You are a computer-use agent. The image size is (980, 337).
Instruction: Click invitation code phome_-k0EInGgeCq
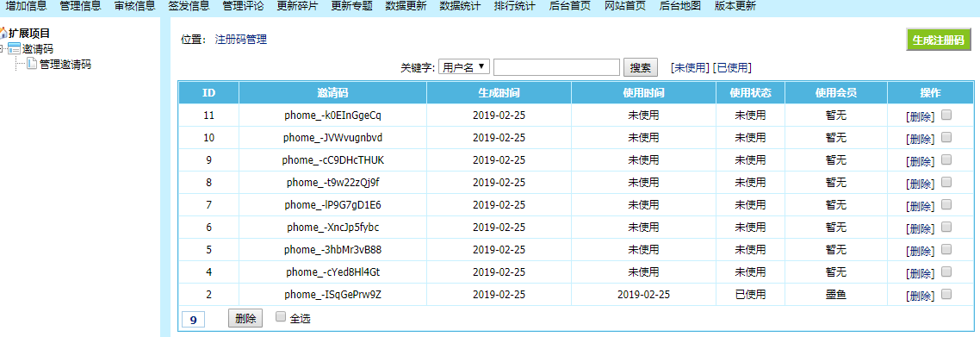pos(333,115)
